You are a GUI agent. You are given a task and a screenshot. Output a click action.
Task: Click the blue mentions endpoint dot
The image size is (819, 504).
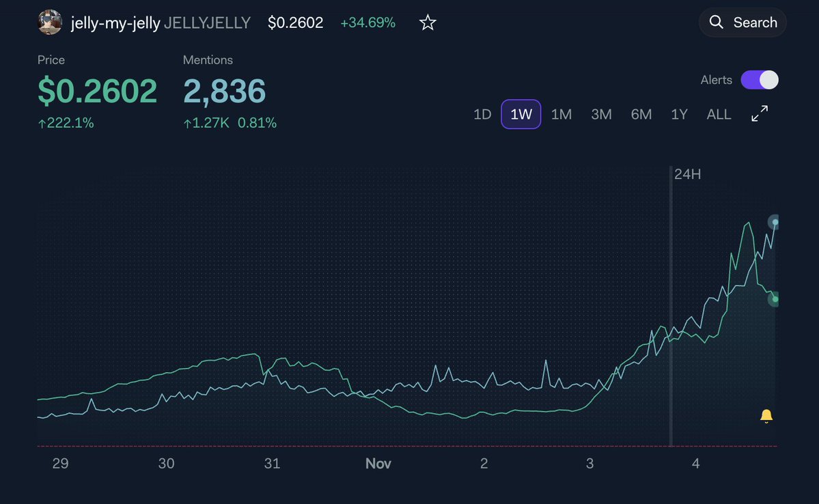(x=775, y=222)
